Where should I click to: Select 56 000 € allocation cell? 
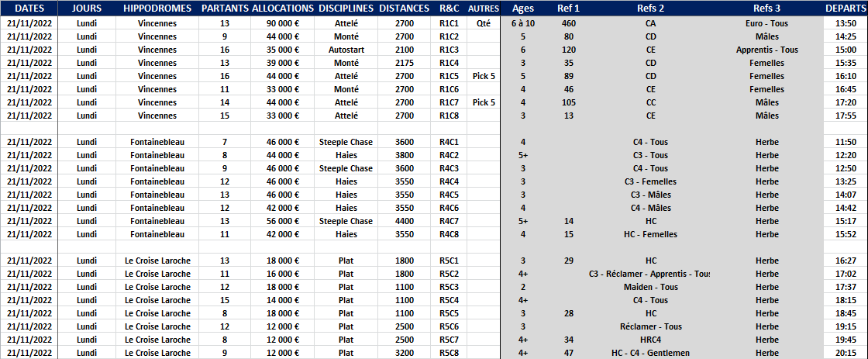(282, 221)
